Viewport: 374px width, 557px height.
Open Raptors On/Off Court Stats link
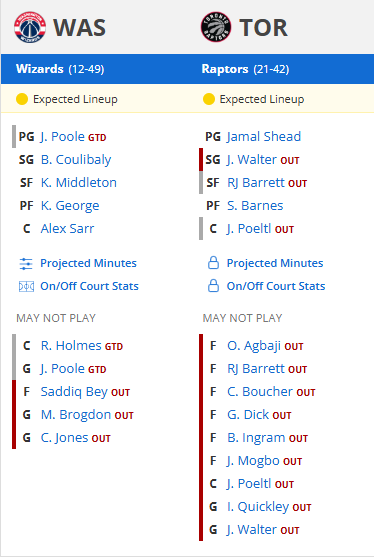tap(276, 286)
